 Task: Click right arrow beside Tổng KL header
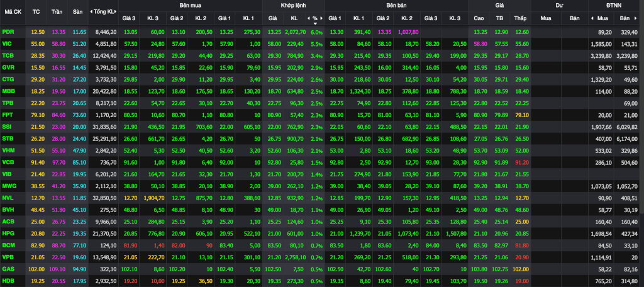pyautogui.click(x=116, y=11)
